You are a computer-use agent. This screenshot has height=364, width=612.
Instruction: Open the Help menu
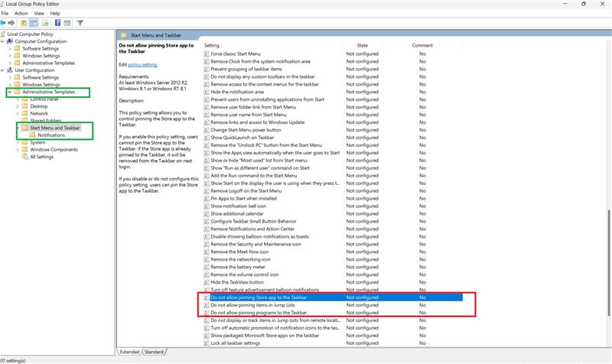[55, 13]
